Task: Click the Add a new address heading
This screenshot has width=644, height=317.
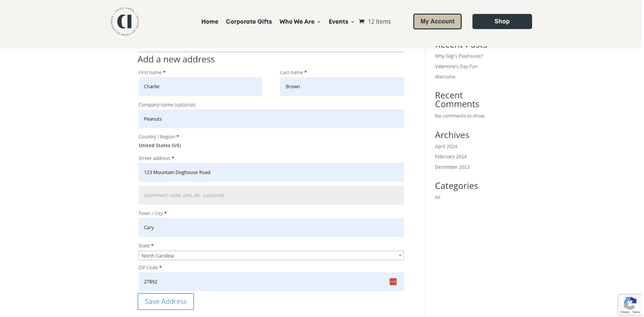Action: (176, 59)
